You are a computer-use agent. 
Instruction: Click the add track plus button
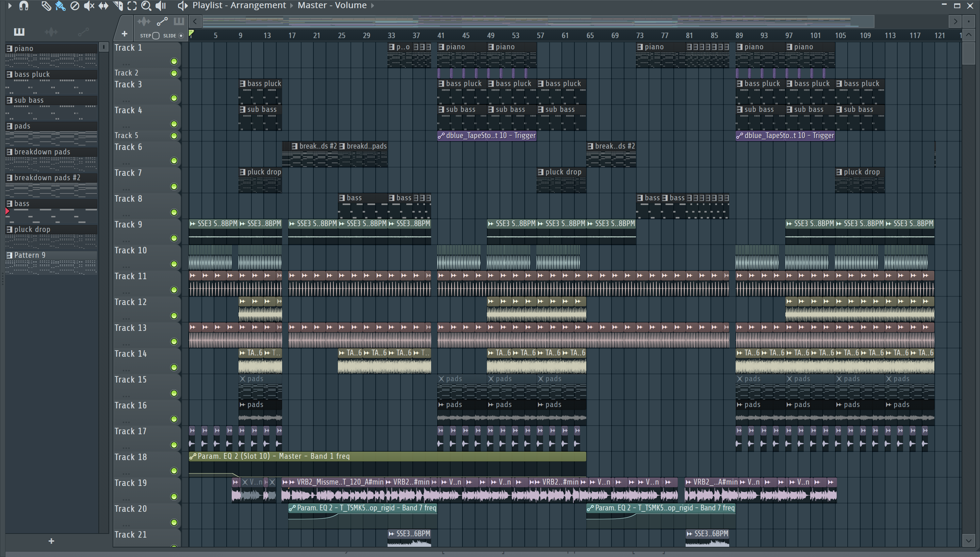(125, 34)
